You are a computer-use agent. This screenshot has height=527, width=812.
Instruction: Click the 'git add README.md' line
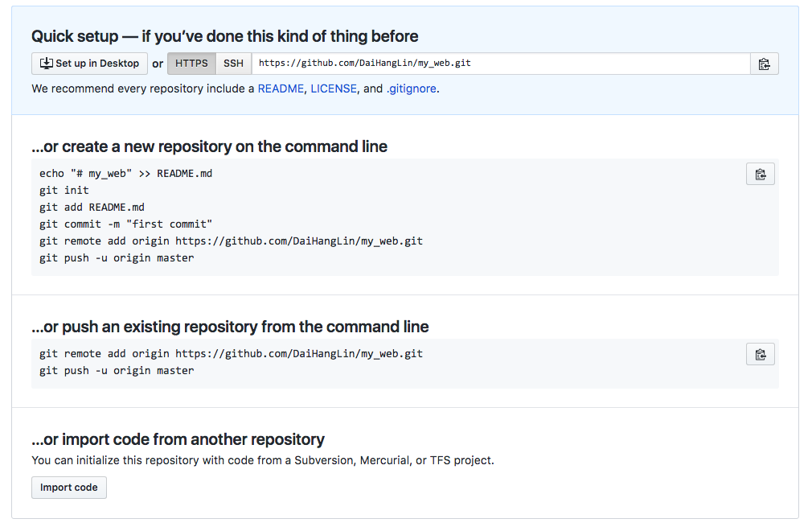point(92,208)
